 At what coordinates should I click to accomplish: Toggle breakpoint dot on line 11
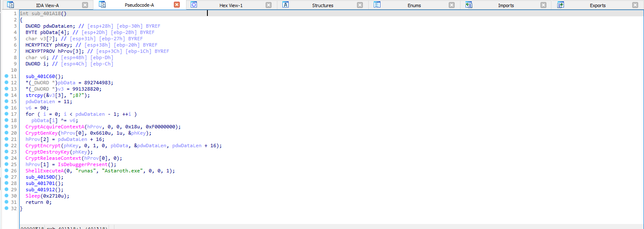(6, 76)
